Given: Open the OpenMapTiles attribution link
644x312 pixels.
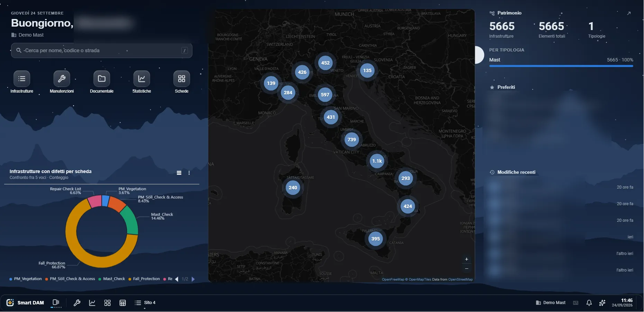Looking at the screenshot, I should pos(420,280).
